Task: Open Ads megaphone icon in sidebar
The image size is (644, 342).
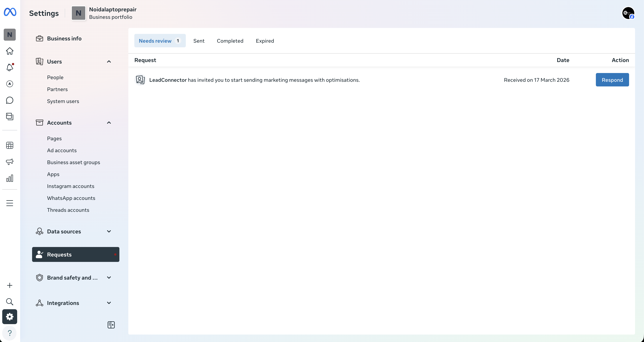Action: (x=10, y=162)
